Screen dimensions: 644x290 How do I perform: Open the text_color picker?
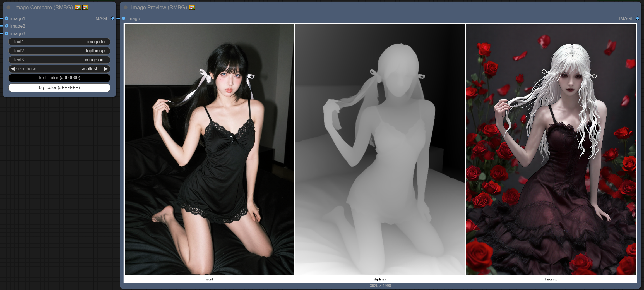pyautogui.click(x=59, y=78)
